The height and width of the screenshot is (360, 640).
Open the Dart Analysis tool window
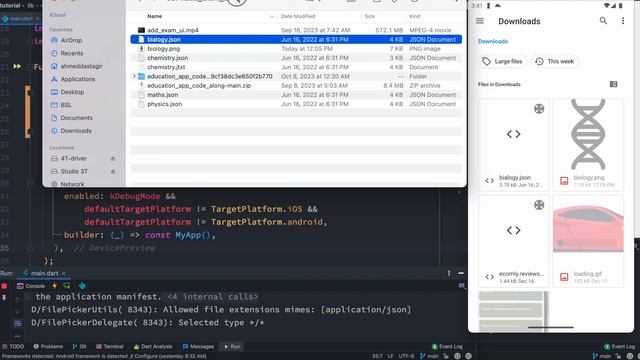[153, 347]
